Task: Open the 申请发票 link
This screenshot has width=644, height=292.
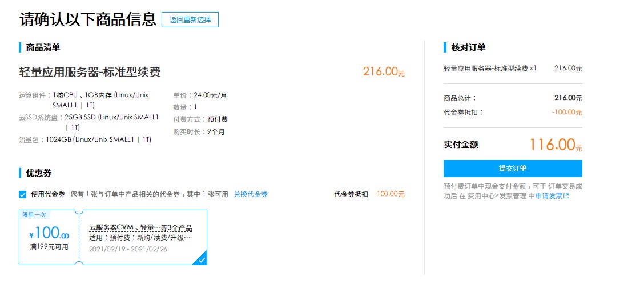Action: [x=548, y=196]
